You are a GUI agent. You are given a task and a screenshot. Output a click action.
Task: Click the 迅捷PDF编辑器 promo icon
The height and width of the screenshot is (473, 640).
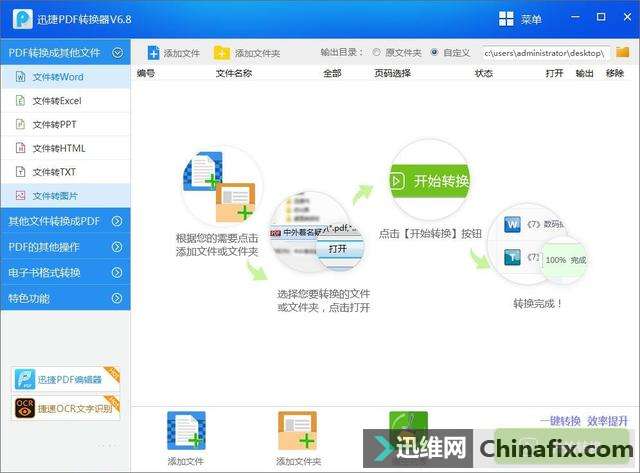(x=24, y=379)
